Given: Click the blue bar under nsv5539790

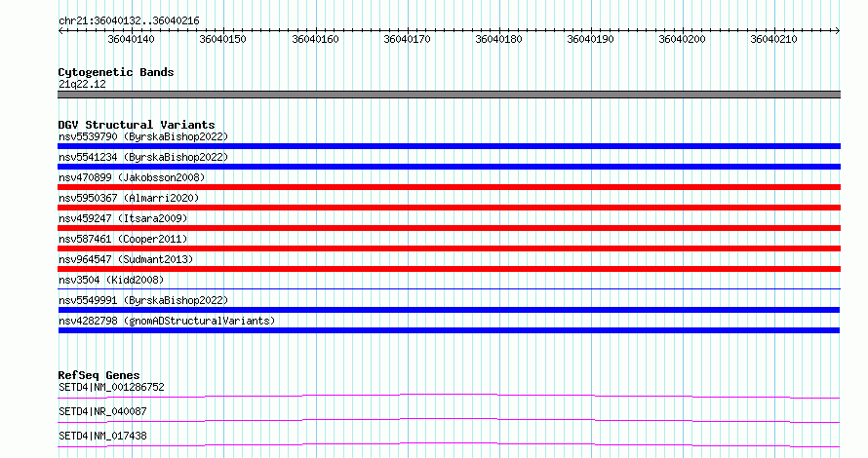Looking at the screenshot, I should [449, 146].
